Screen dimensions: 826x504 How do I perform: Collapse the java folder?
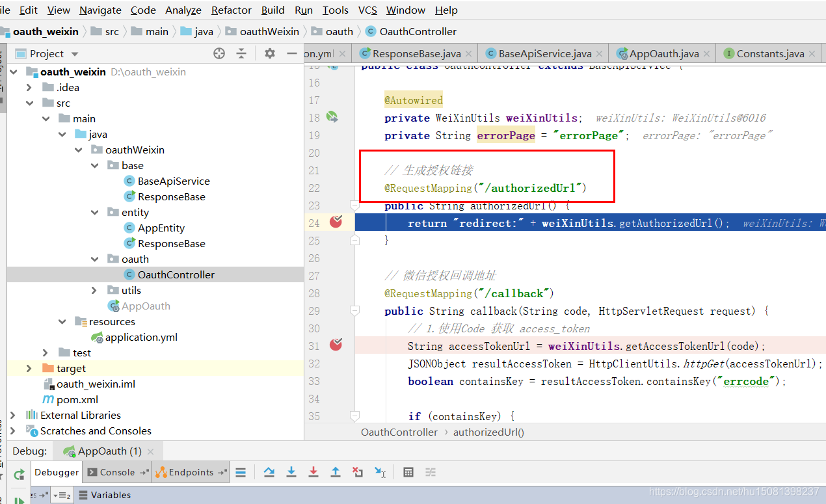click(x=62, y=134)
